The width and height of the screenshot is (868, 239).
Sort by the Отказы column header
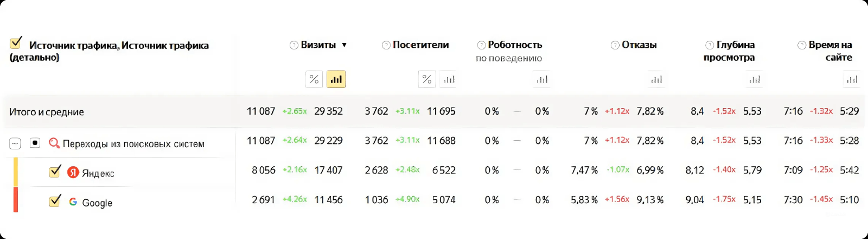tap(639, 45)
